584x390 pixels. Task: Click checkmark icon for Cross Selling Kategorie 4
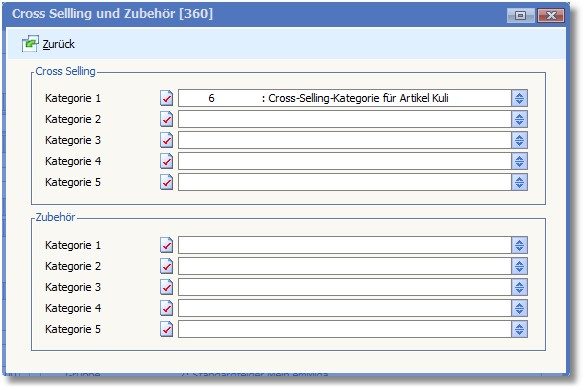(x=166, y=161)
